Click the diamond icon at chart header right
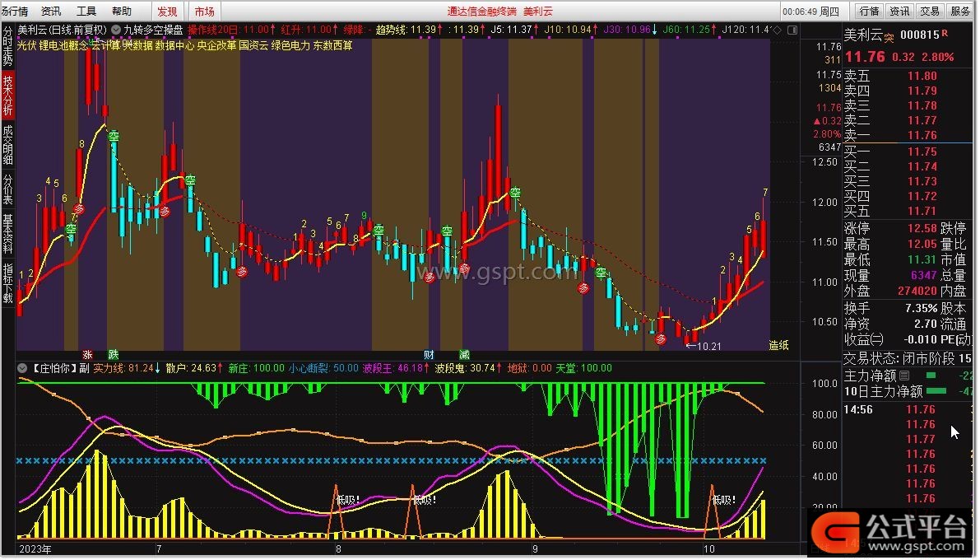Screen dimensions: 980x560 pyautogui.click(x=778, y=30)
